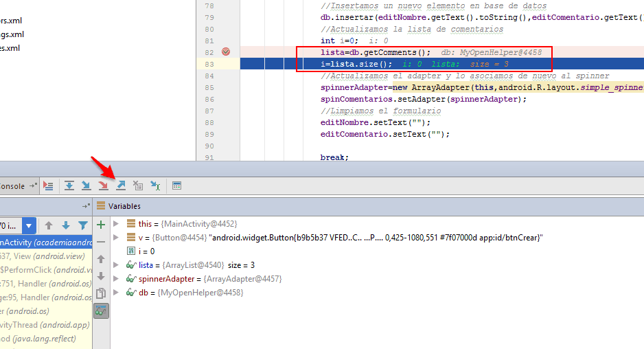The height and width of the screenshot is (349, 644).
Task: Select file ending 'rs.xml' in project tree
Action: [11, 21]
